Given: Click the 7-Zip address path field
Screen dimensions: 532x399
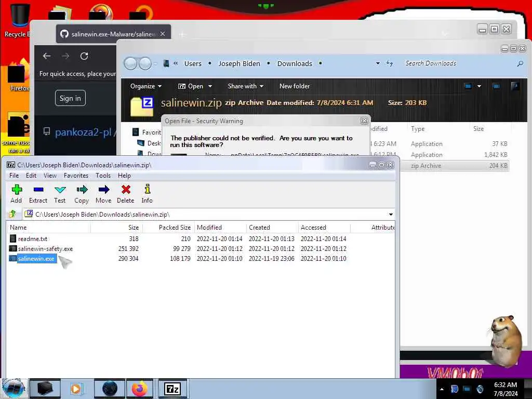Looking at the screenshot, I should (x=209, y=215).
